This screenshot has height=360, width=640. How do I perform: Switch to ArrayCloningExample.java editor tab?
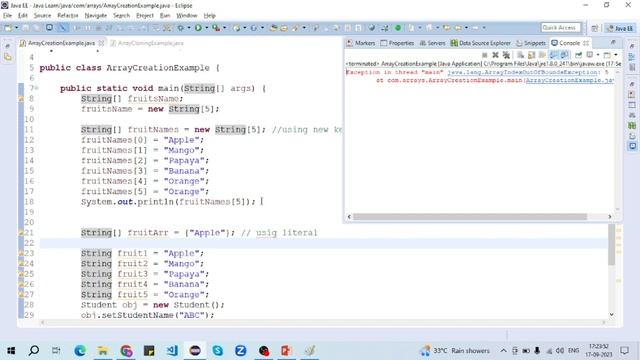150,43
